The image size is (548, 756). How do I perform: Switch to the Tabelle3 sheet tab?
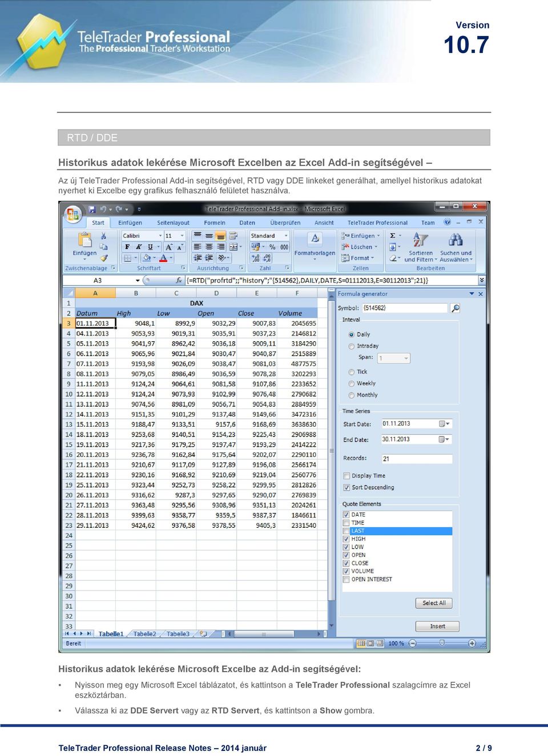(x=178, y=634)
